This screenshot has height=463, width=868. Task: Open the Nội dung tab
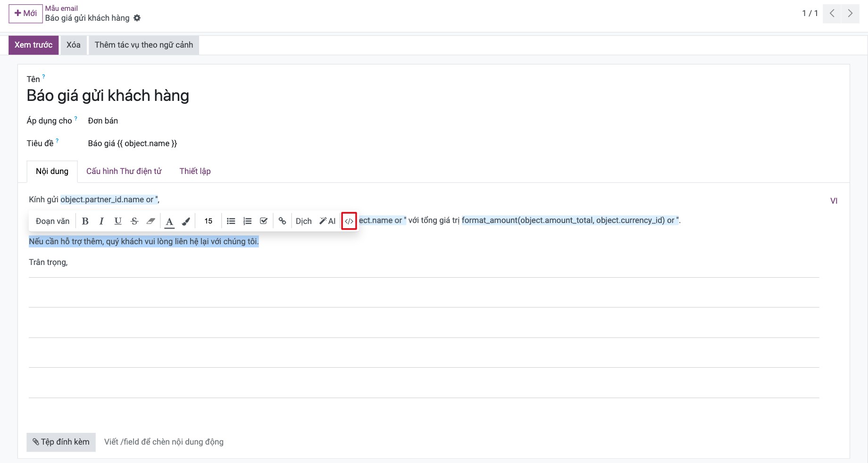point(52,171)
